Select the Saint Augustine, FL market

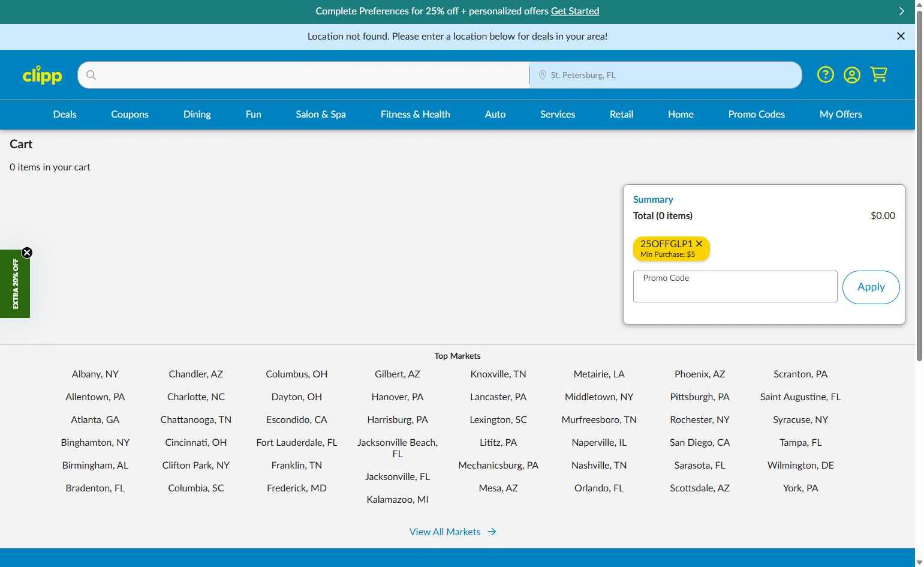pyautogui.click(x=800, y=397)
